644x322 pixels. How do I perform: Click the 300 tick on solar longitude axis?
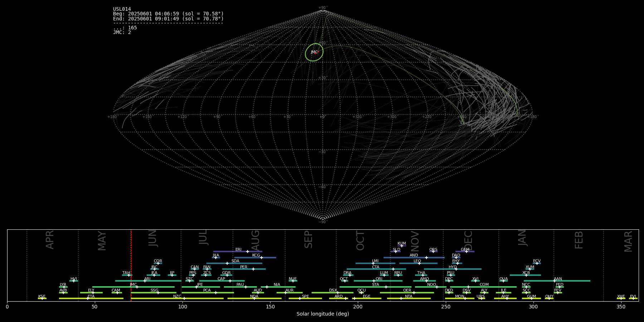533,307
